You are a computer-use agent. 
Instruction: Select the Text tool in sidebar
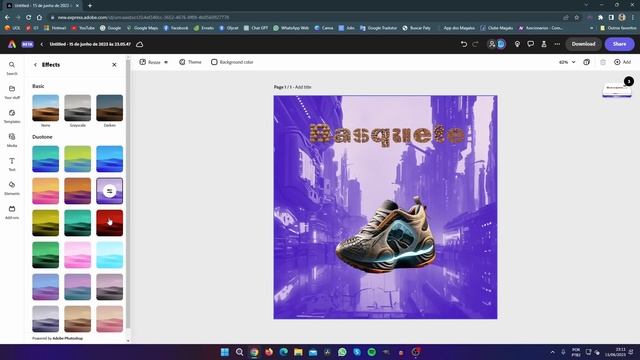(x=12, y=164)
